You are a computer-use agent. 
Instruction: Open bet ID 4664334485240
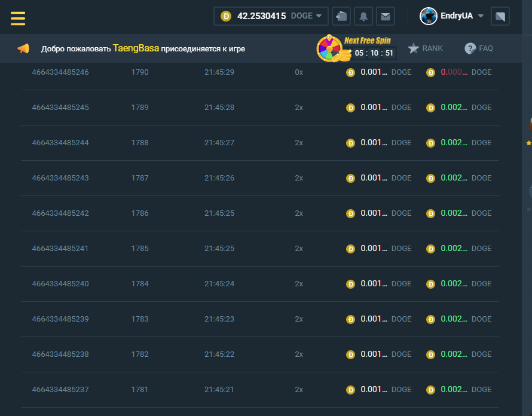tap(60, 284)
